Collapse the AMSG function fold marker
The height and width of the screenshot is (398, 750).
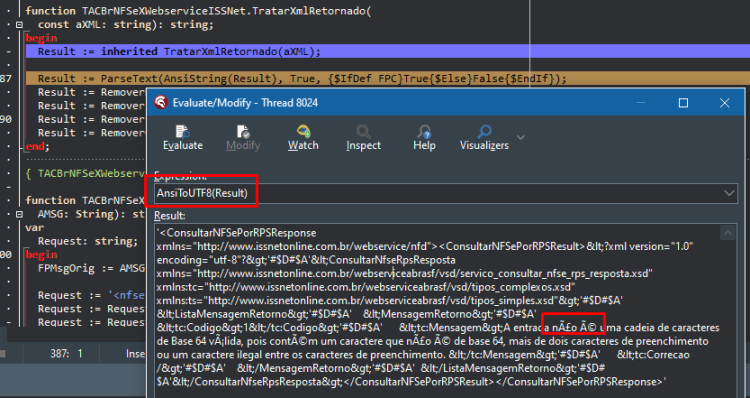pos(19,214)
